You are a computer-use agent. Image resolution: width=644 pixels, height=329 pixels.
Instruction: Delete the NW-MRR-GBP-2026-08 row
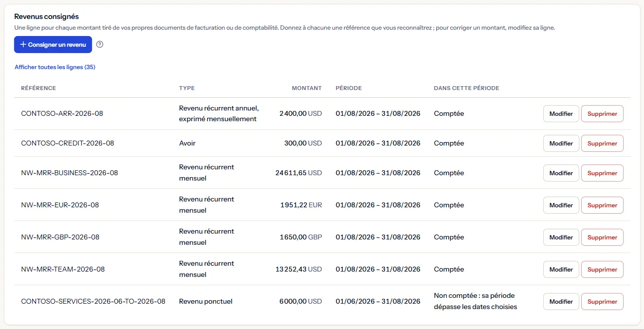point(602,238)
